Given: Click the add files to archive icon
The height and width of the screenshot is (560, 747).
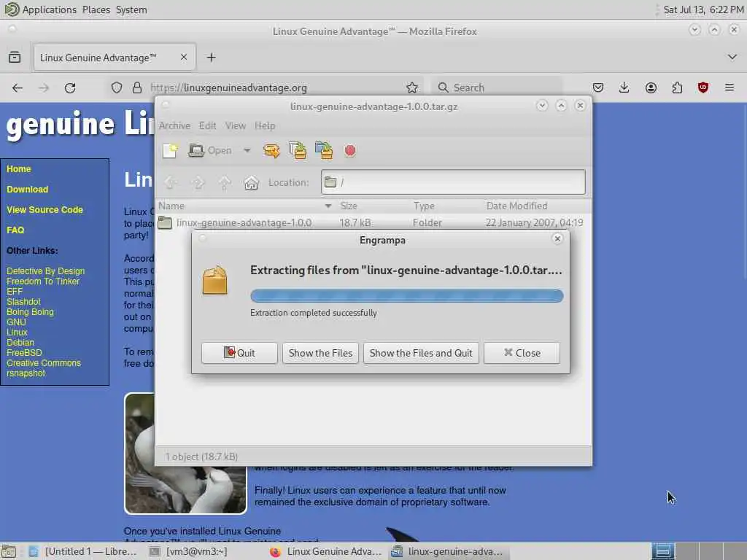Looking at the screenshot, I should pyautogui.click(x=298, y=150).
